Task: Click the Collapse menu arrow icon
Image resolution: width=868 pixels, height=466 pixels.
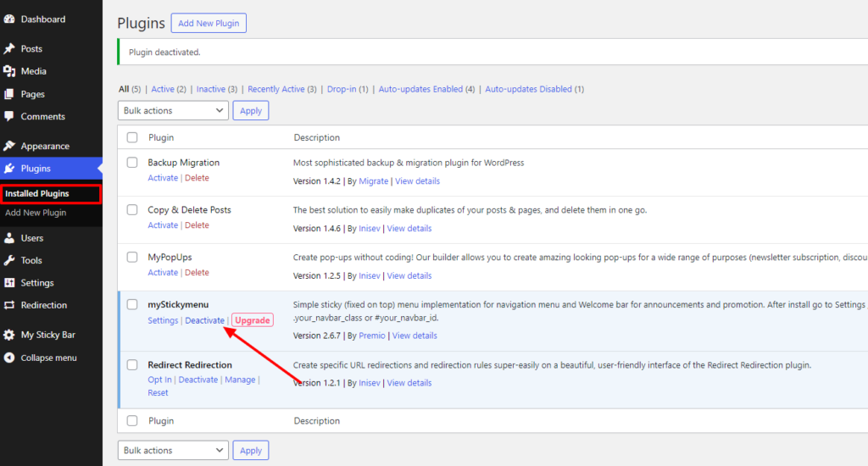Action: coord(9,358)
